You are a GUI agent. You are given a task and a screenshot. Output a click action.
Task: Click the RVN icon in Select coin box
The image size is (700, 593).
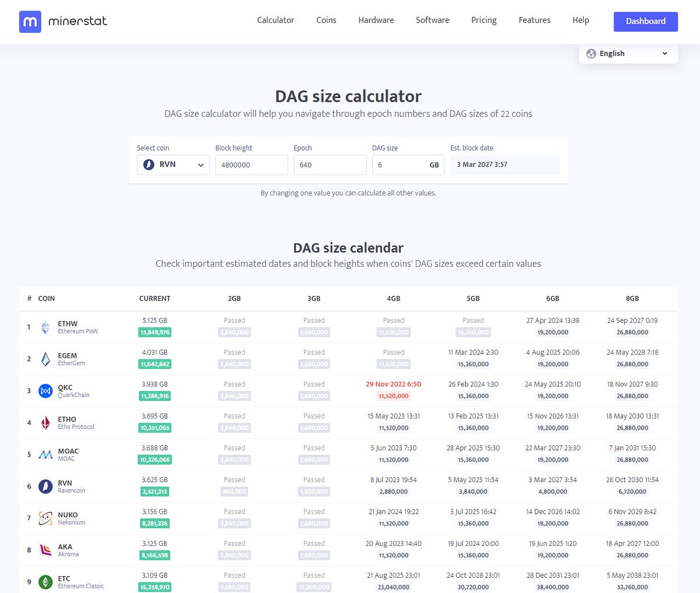click(x=149, y=165)
